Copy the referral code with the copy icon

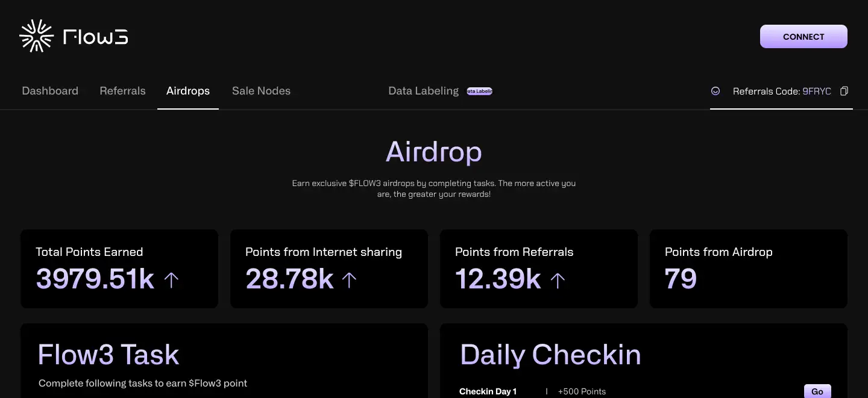[844, 91]
